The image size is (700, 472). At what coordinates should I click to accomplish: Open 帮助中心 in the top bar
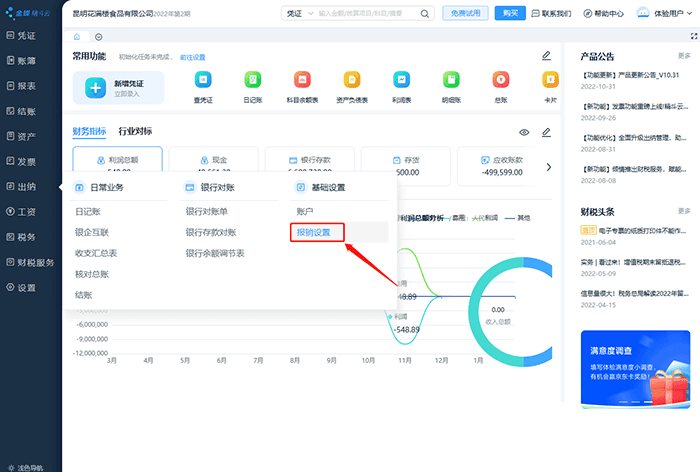click(x=604, y=14)
